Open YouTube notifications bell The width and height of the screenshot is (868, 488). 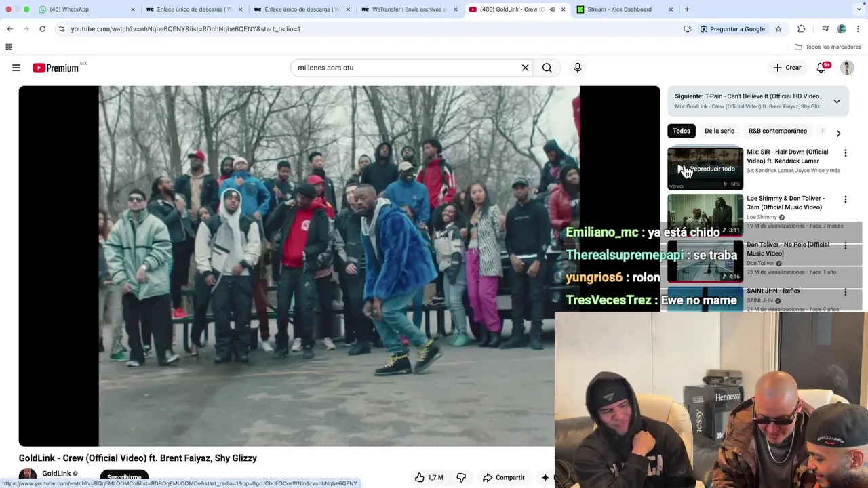point(822,68)
